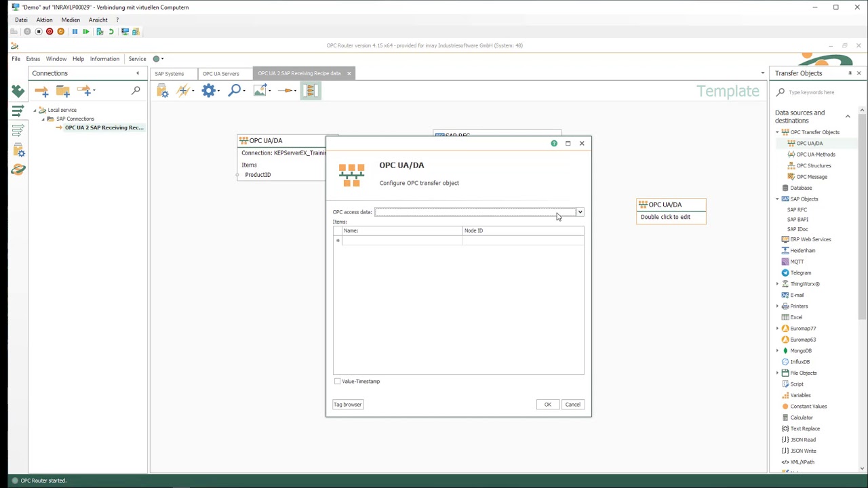Collapse OPC Transfer Objects tree node
The height and width of the screenshot is (488, 868).
tap(778, 132)
